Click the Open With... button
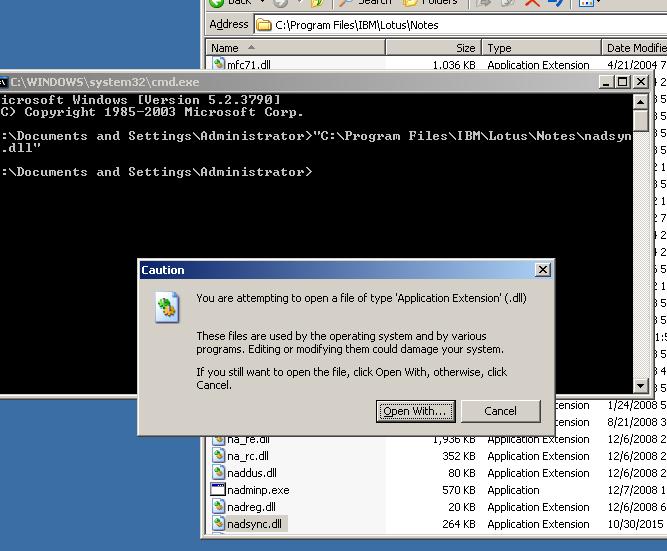 point(416,411)
